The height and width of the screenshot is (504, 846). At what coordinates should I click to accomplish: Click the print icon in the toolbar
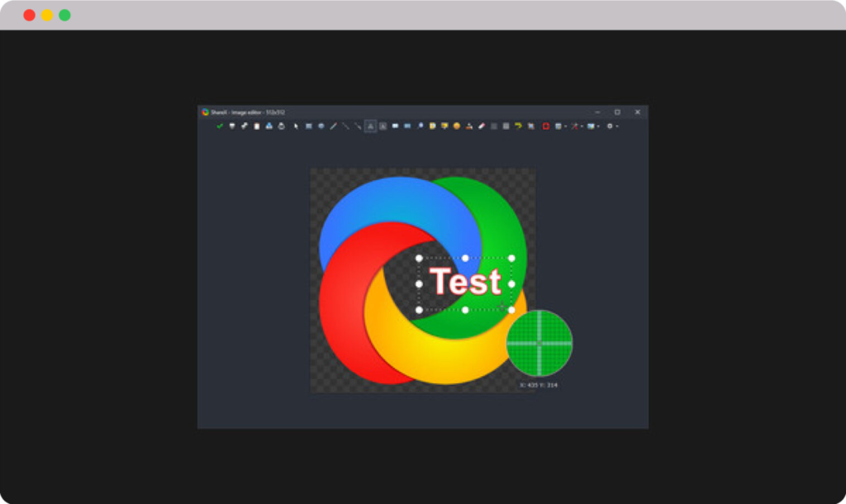tap(282, 126)
